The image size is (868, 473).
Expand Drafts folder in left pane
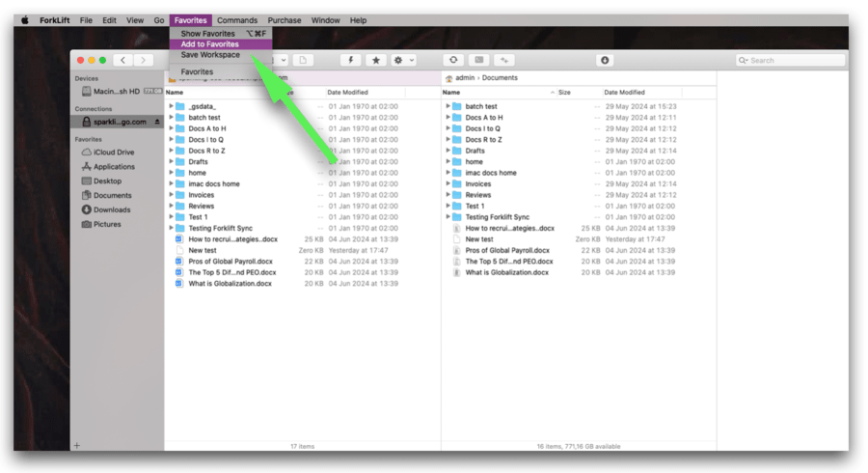pyautogui.click(x=171, y=161)
